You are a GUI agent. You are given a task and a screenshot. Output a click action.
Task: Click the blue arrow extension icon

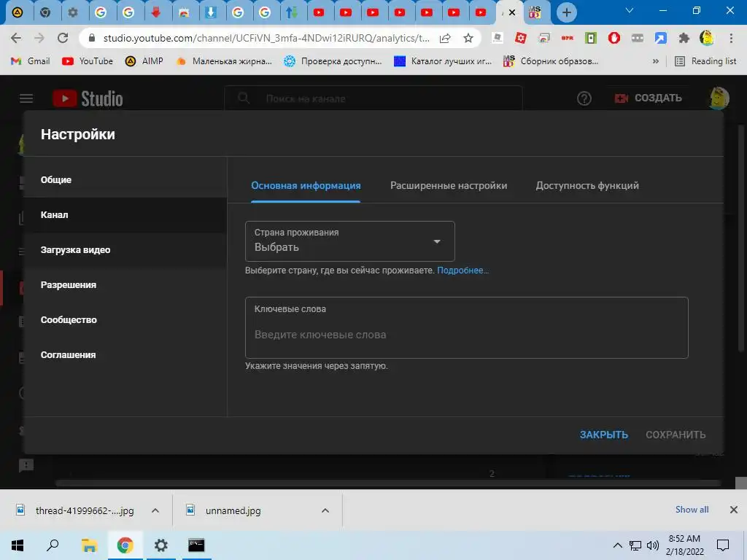[661, 38]
